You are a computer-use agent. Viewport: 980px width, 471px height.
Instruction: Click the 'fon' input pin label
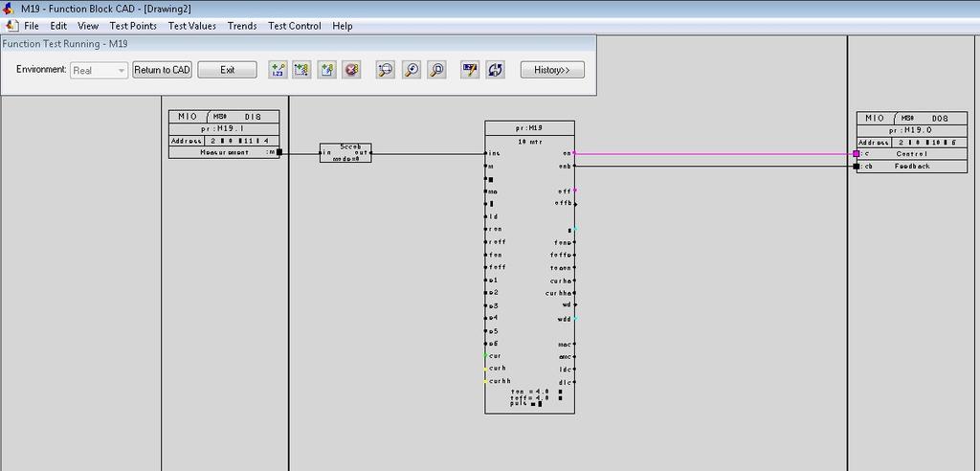tap(495, 255)
